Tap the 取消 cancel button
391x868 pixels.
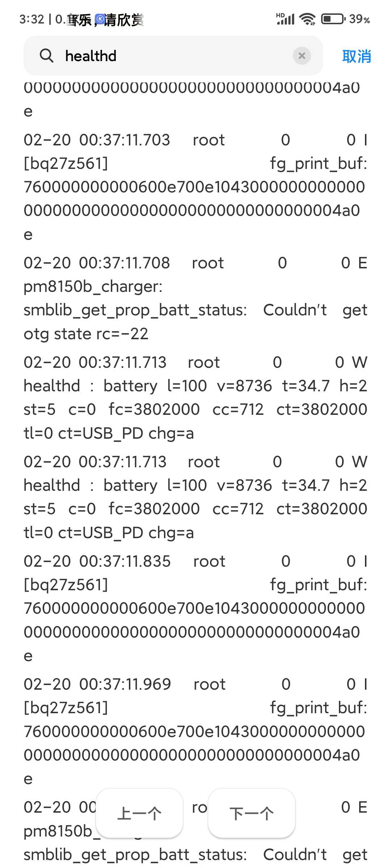coord(357,56)
